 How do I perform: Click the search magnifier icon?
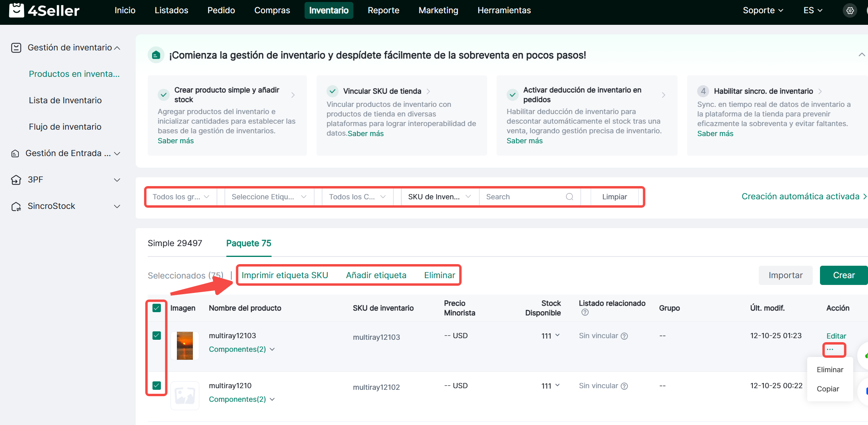(x=569, y=196)
